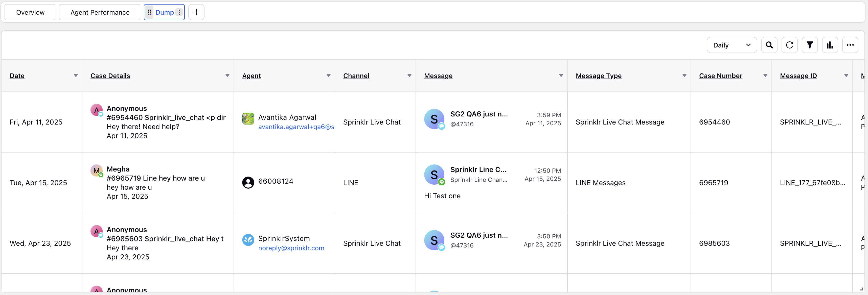Open the Channel column dropdown arrow
Screen dimensions: 868x295
[x=409, y=76]
